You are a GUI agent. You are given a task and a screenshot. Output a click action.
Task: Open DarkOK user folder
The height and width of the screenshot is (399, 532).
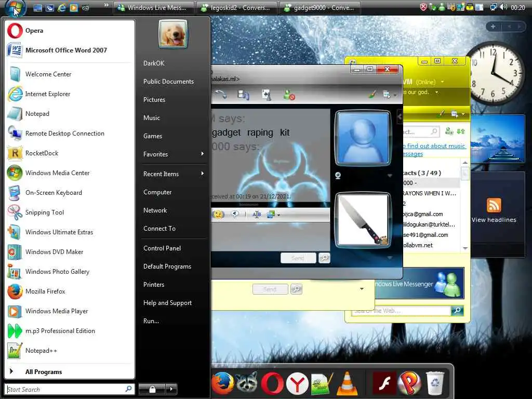point(174,63)
